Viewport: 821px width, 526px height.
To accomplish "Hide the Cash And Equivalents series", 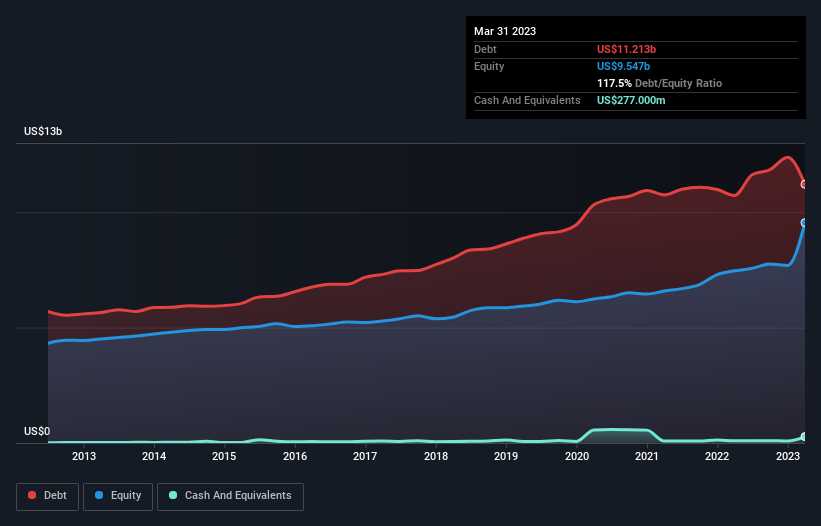I will tap(230, 495).
